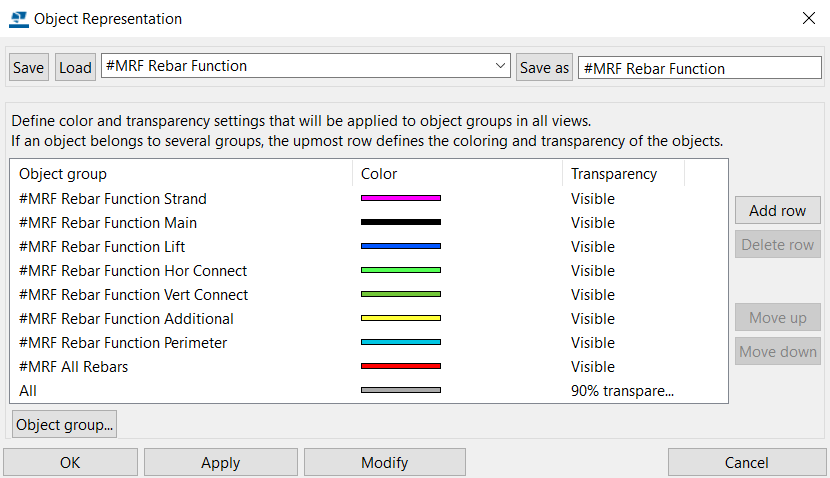The width and height of the screenshot is (830, 478).
Task: Select the #MRF Rebar Function Perimeter row
Action: (x=368, y=342)
